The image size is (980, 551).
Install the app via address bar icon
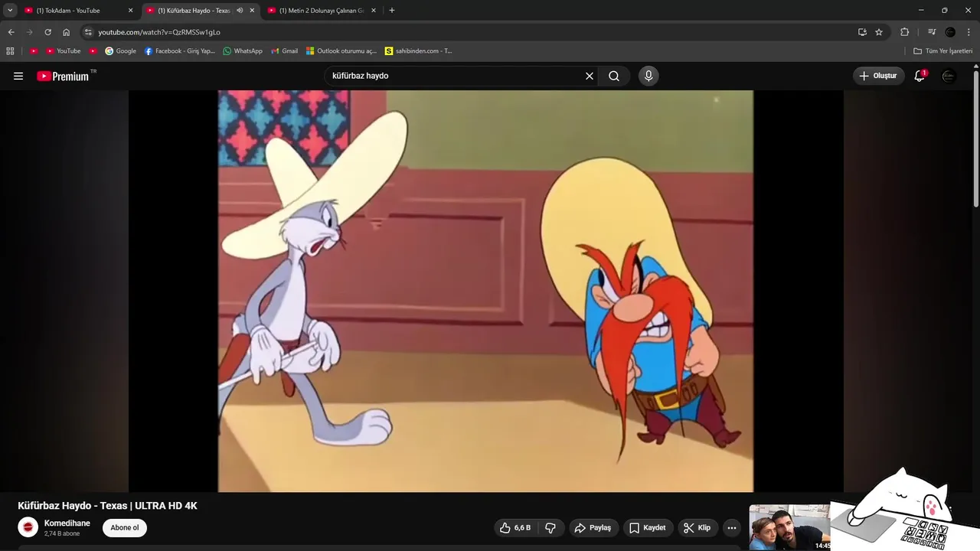click(x=862, y=32)
